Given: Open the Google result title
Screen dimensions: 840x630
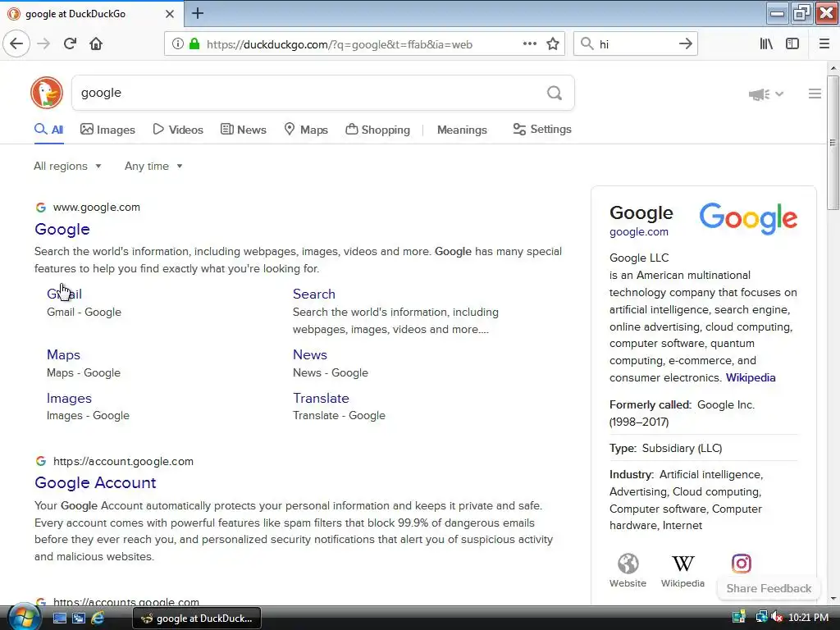Looking at the screenshot, I should [62, 230].
